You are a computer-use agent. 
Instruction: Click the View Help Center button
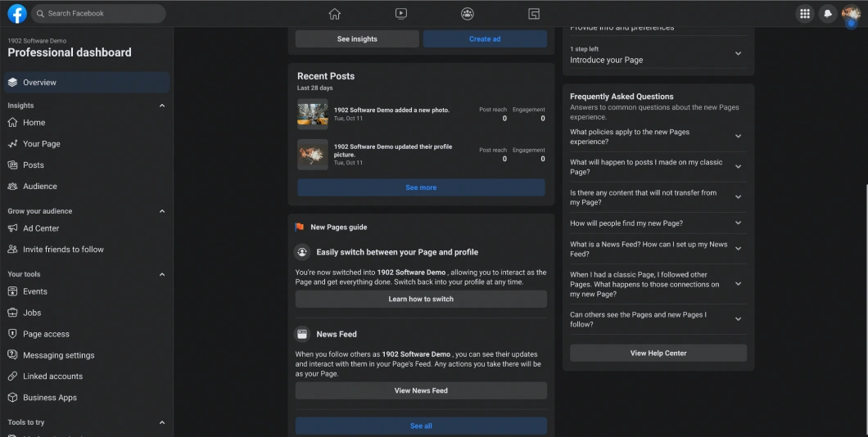(658, 353)
